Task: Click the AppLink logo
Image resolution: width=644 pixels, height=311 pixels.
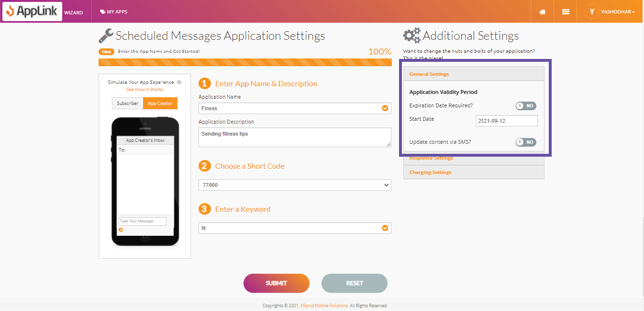Action: coord(32,12)
